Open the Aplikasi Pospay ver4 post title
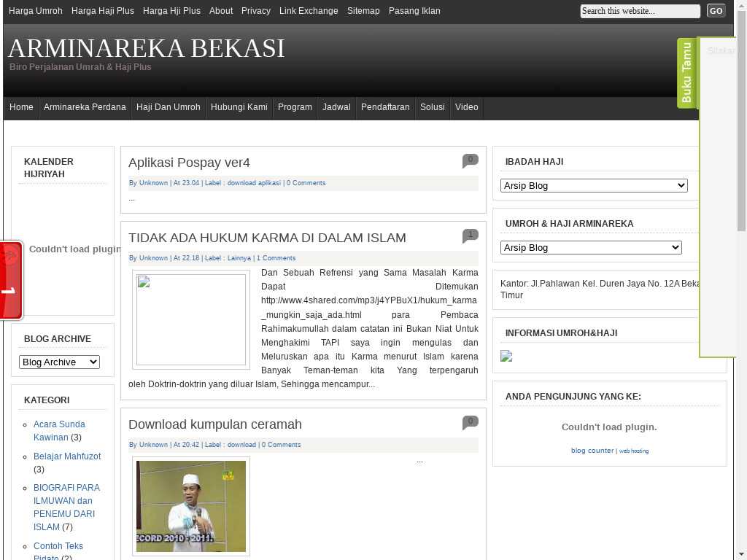This screenshot has height=560, width=747. tap(189, 163)
